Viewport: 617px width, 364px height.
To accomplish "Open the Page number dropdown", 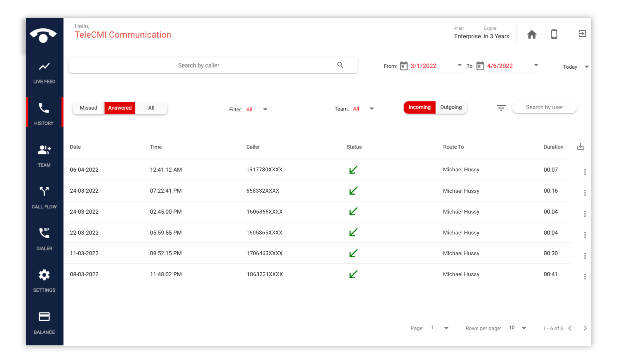I will (440, 328).
